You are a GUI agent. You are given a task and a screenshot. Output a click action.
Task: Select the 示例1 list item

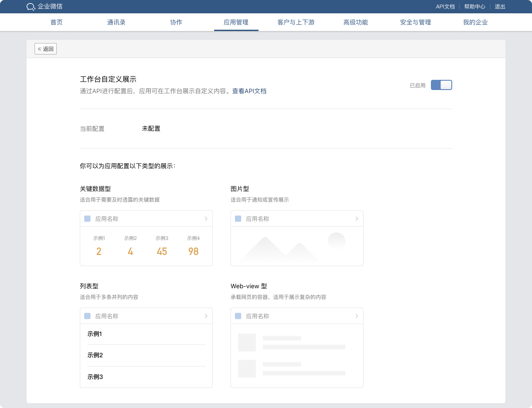pos(95,334)
